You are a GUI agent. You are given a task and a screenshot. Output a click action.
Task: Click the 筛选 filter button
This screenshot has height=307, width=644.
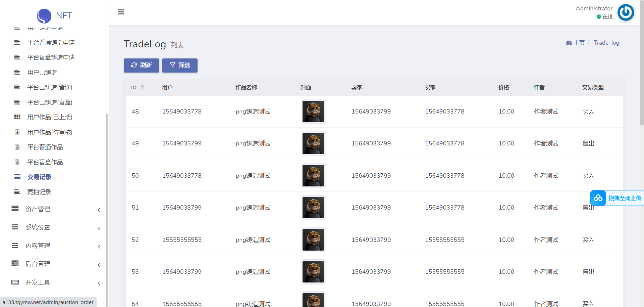(180, 65)
